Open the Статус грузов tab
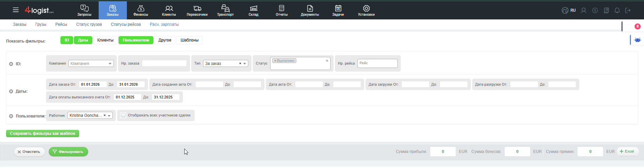Viewport: 644px width, 168px height. tap(89, 24)
